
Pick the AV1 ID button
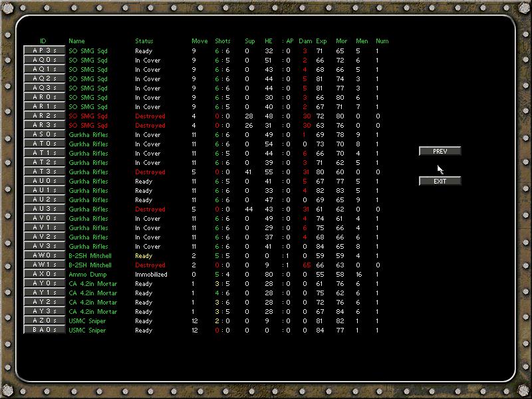click(x=44, y=227)
